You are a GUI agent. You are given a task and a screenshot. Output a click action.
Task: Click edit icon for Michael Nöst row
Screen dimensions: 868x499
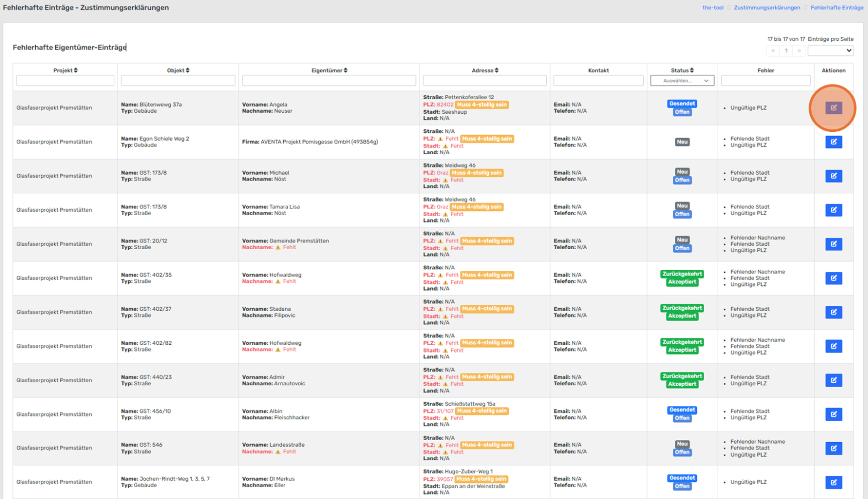[x=833, y=176]
